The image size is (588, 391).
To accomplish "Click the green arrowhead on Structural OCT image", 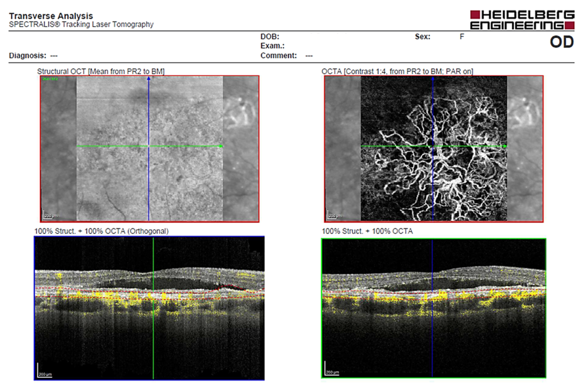I will point(220,147).
